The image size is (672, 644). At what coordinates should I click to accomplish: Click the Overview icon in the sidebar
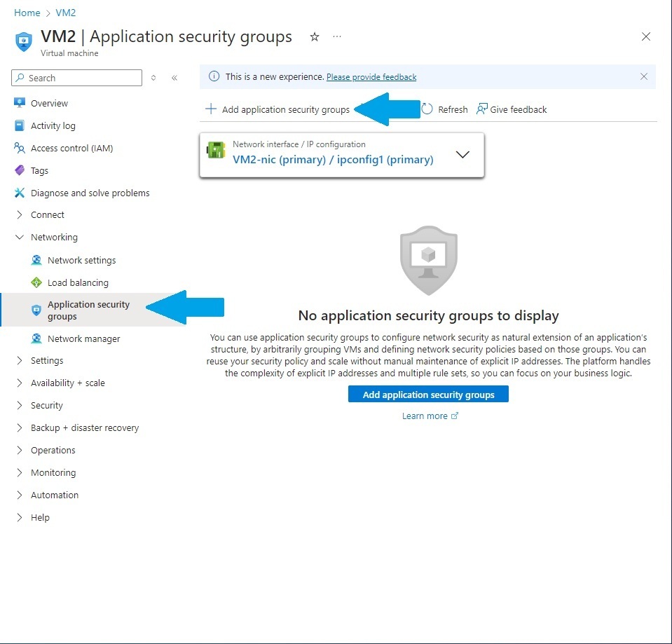tap(20, 103)
